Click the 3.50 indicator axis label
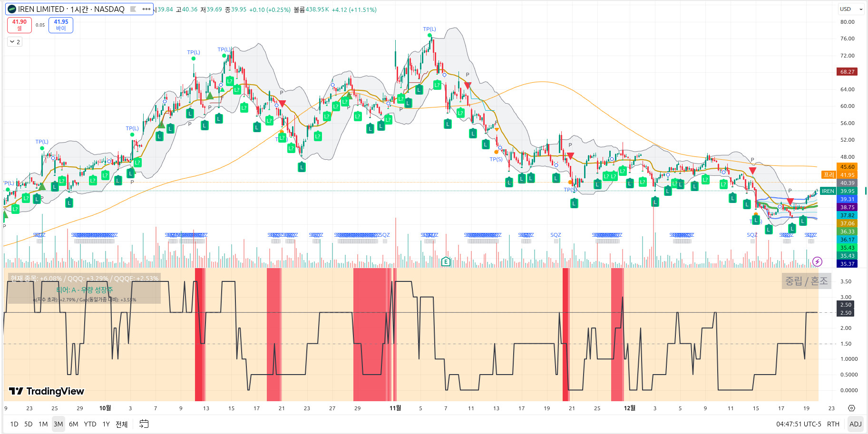The height and width of the screenshot is (434, 868). pos(846,281)
